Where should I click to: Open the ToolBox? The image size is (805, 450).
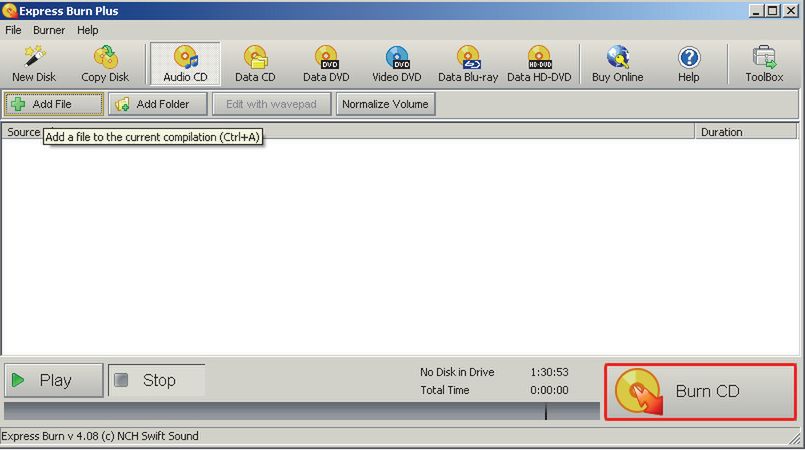pos(764,64)
